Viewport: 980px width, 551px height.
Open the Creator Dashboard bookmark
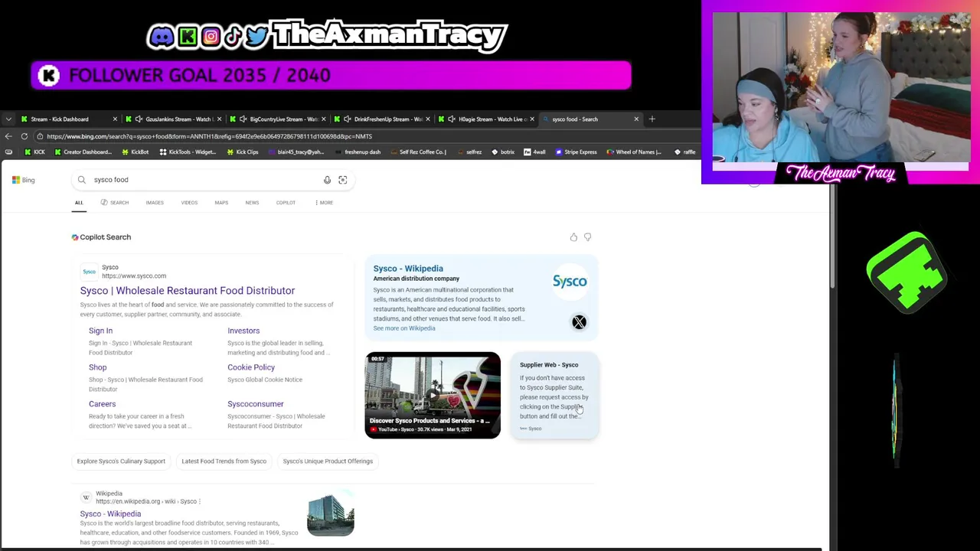tap(83, 152)
